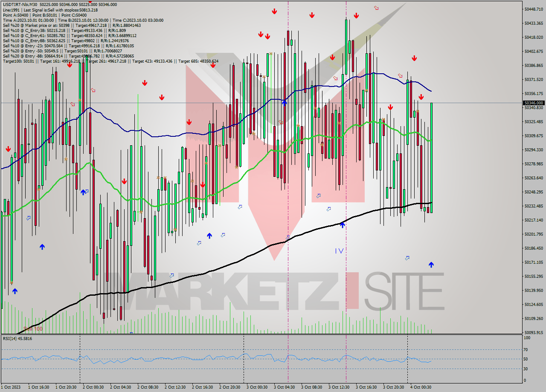Viewport: 546px width, 392px height.
Task: Click the 'I V' wave label on chart
Action: [x=339, y=251]
